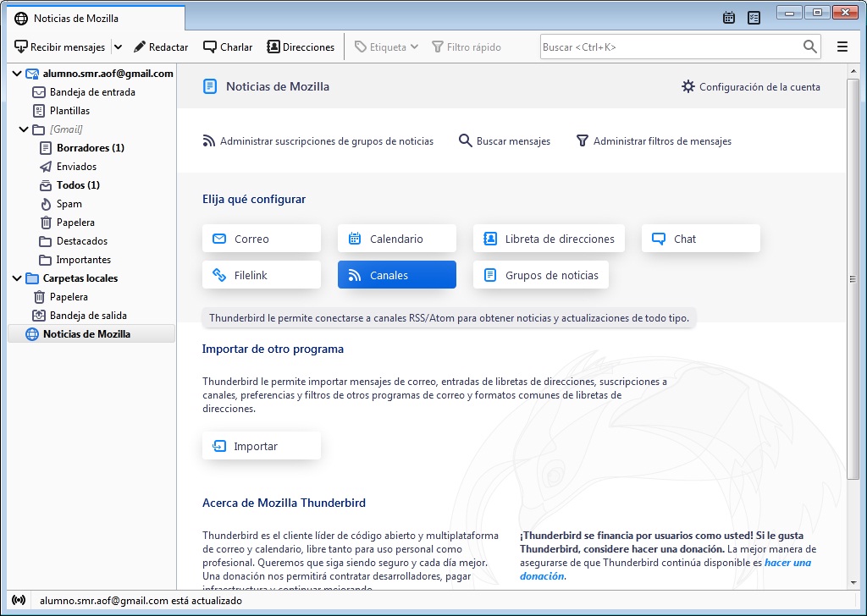Click the Spam flame icon
This screenshot has height=616, width=867.
click(x=46, y=204)
